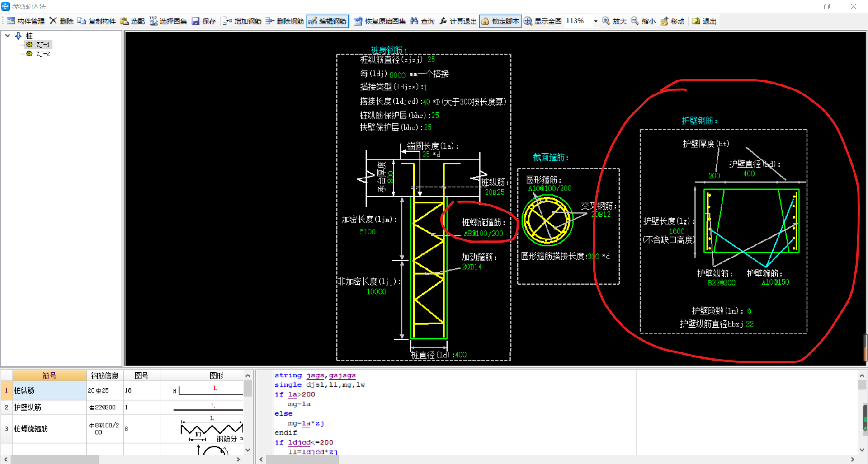Image resolution: width=868 pixels, height=464 pixels.
Task: Open the 113% zoom level dropdown
Action: tap(595, 21)
